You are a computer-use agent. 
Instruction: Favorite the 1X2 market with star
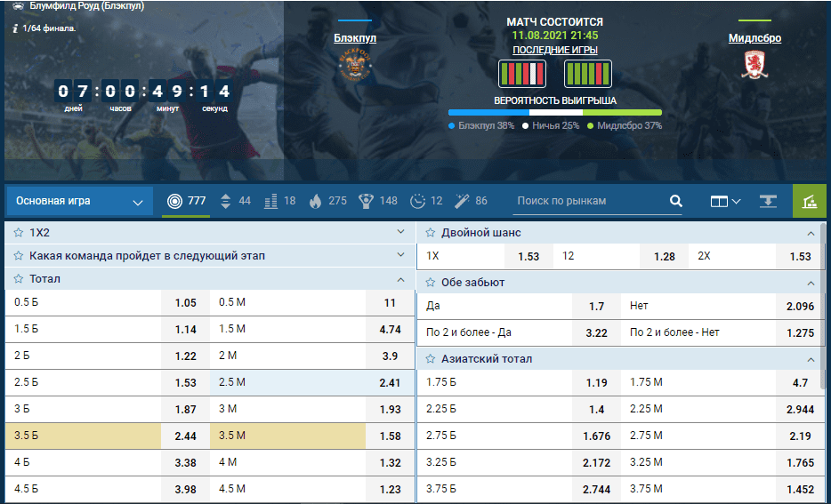(x=19, y=232)
